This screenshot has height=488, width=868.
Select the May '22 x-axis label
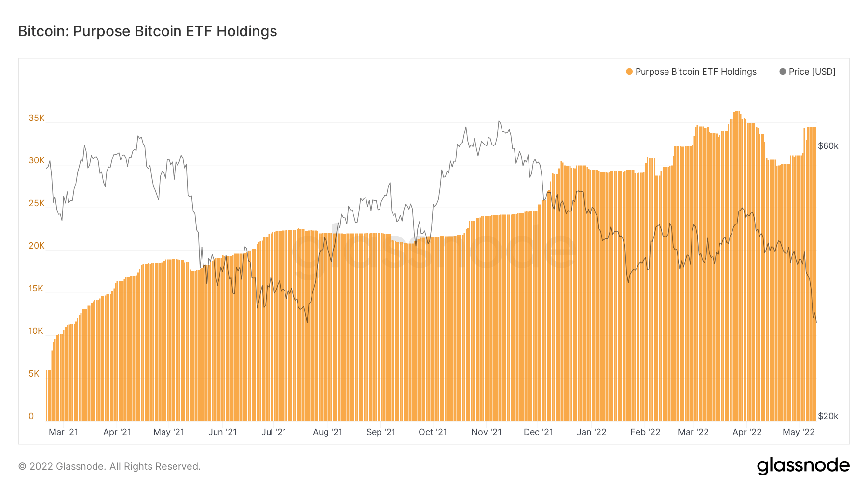[798, 432]
